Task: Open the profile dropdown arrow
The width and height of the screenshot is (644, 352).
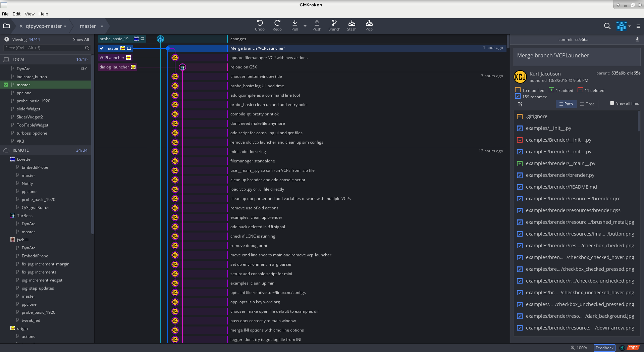Action: point(630,26)
